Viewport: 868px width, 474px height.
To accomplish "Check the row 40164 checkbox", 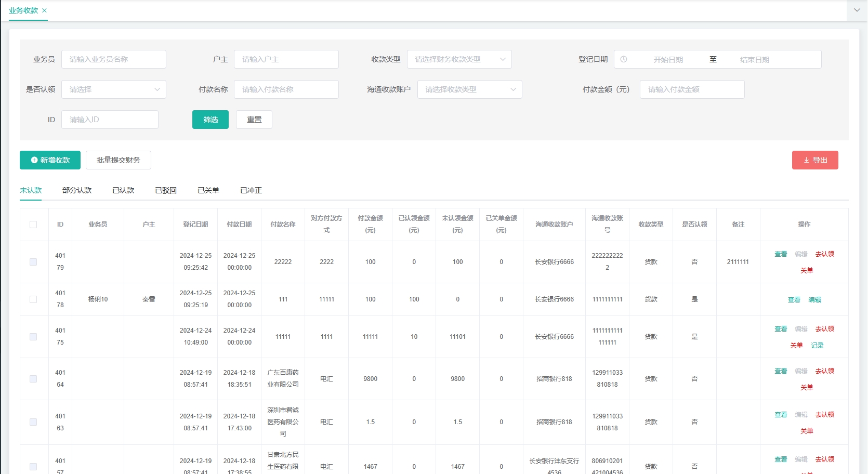I will tap(33, 379).
